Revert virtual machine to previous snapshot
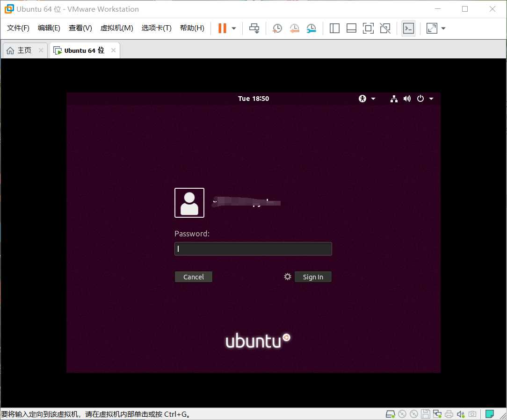The image size is (507, 420). pyautogui.click(x=294, y=28)
